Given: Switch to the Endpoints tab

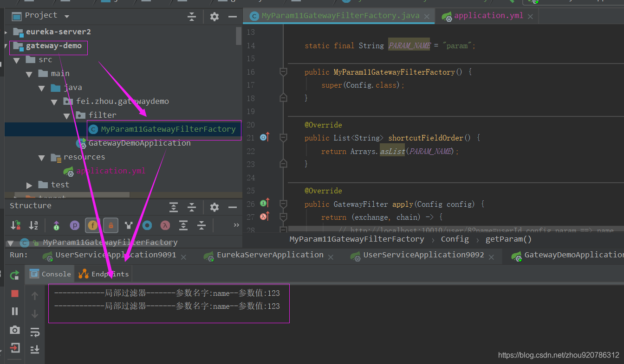Looking at the screenshot, I should click(x=104, y=274).
